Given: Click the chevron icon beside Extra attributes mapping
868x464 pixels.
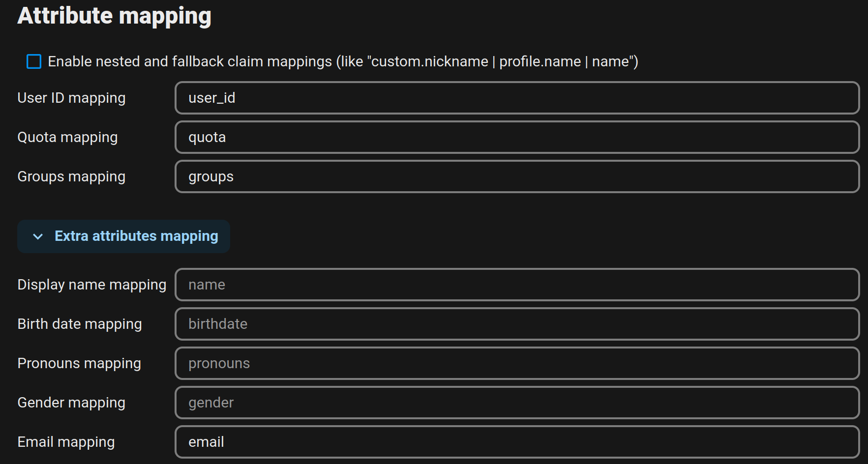Looking at the screenshot, I should click(x=38, y=236).
